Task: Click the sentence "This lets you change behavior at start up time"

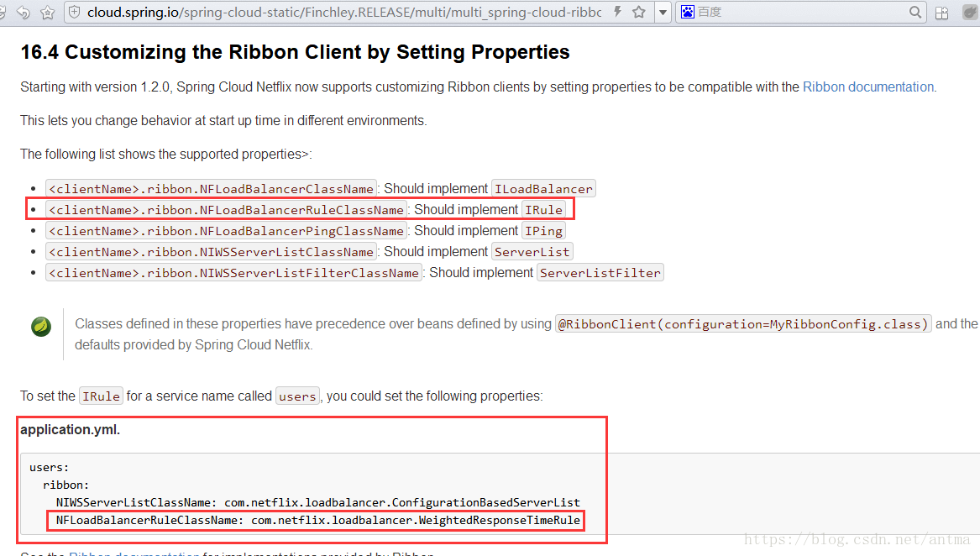Action: (223, 121)
